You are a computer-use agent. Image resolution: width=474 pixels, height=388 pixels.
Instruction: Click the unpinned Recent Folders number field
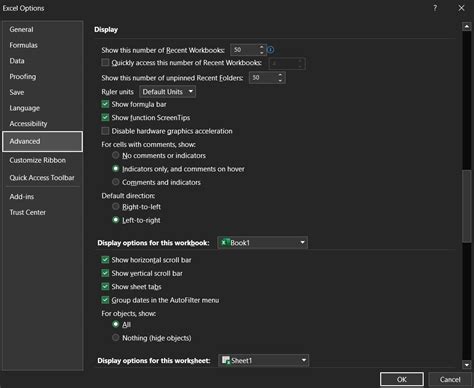click(263, 78)
